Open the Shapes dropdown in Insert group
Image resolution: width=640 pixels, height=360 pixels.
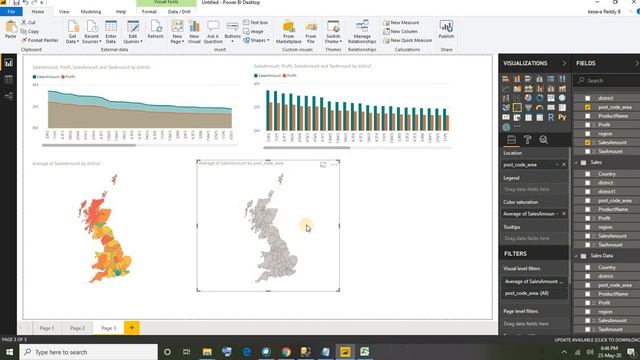(256, 40)
